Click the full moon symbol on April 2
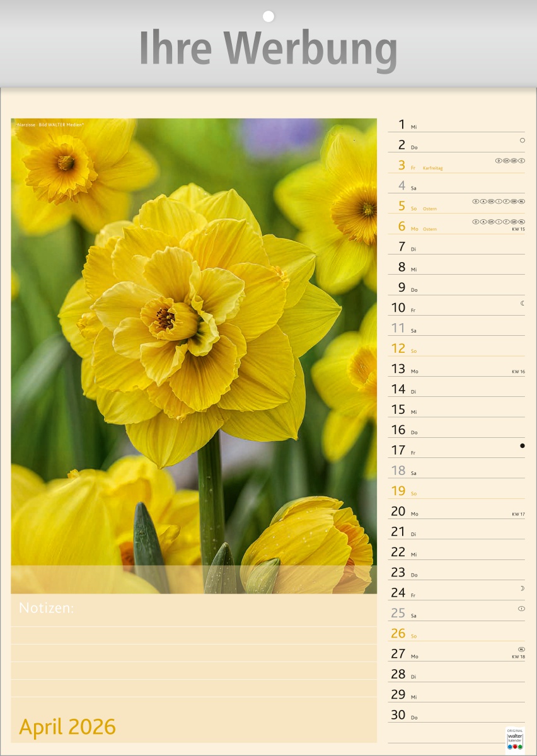Screen dimensions: 537x756 tap(522, 140)
